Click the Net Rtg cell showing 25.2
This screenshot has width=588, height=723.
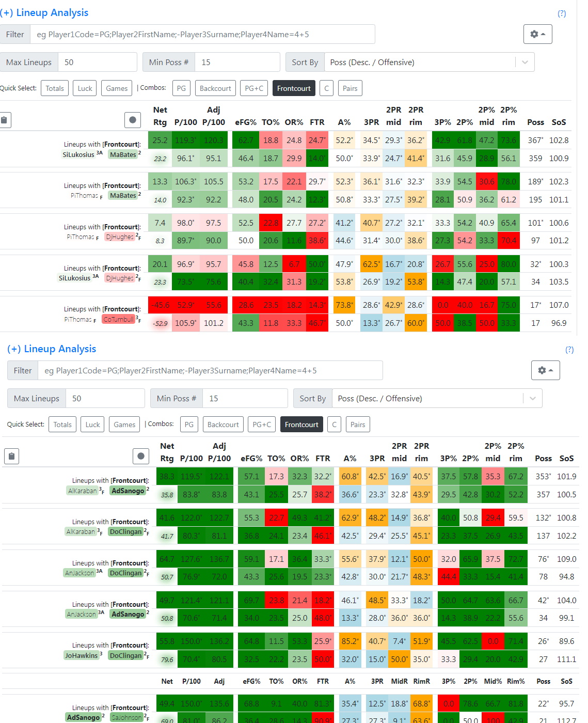(160, 140)
